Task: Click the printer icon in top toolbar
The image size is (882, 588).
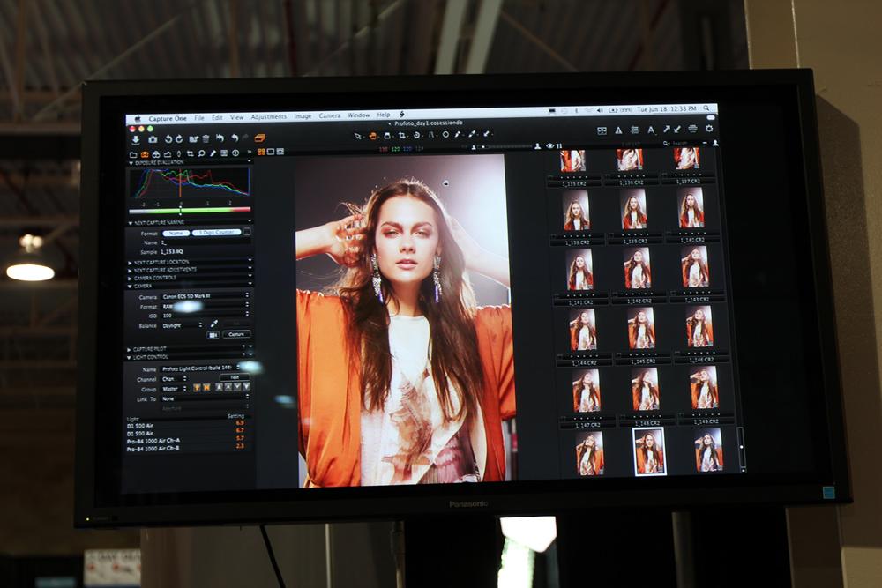Action: (x=692, y=130)
